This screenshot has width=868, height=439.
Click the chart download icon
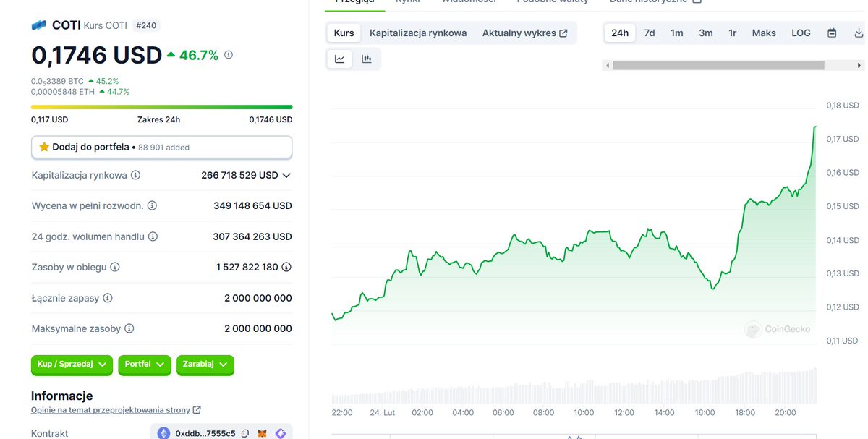coord(859,33)
